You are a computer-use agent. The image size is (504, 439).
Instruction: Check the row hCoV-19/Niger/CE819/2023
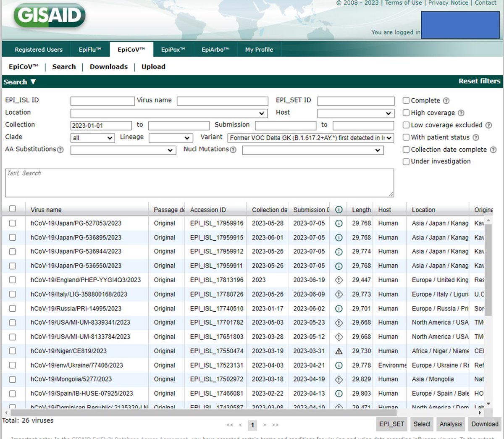tap(13, 351)
